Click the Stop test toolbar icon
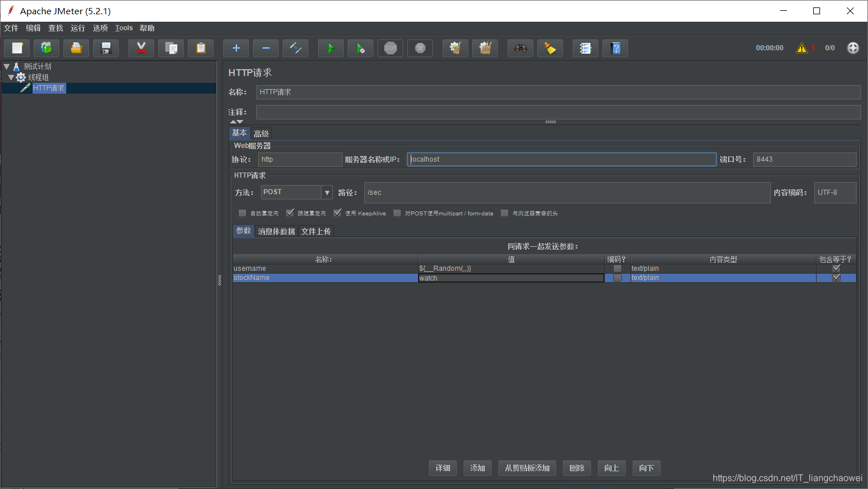 (390, 49)
